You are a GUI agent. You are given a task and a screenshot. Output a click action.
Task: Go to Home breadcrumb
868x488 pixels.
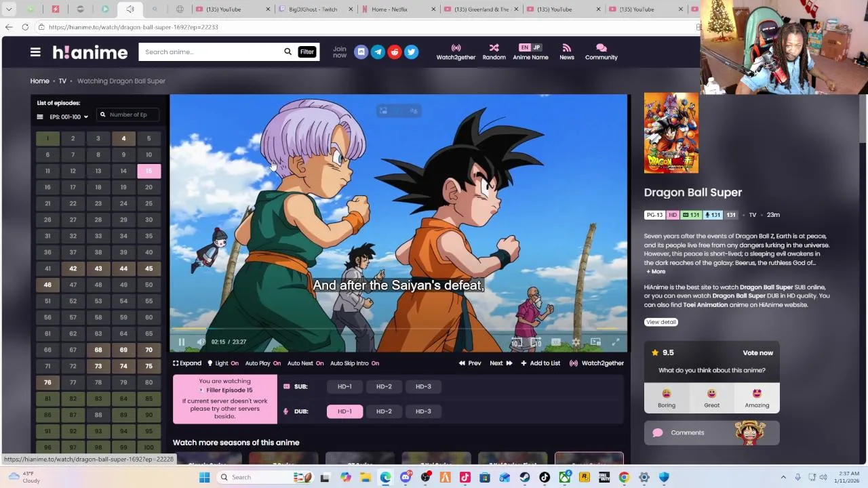click(x=39, y=81)
